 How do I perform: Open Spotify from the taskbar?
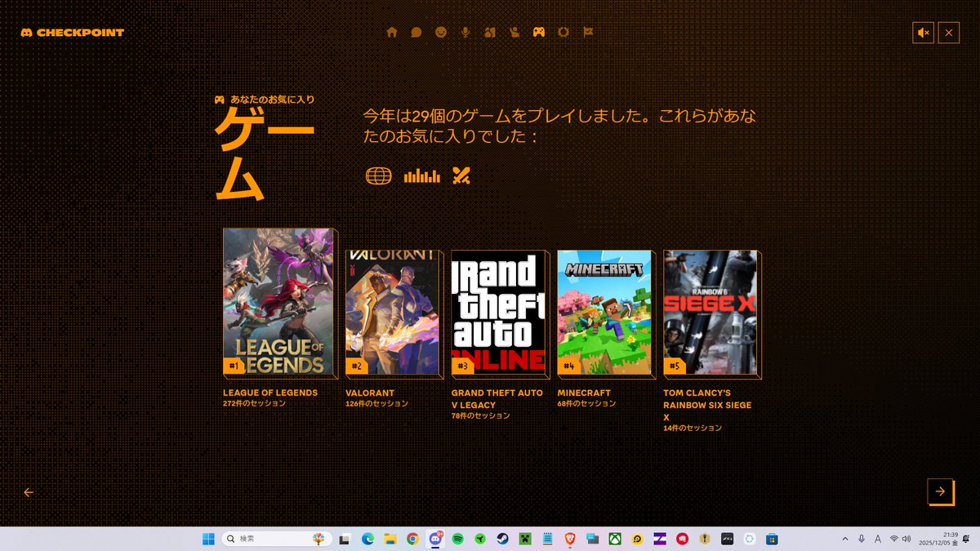(458, 539)
